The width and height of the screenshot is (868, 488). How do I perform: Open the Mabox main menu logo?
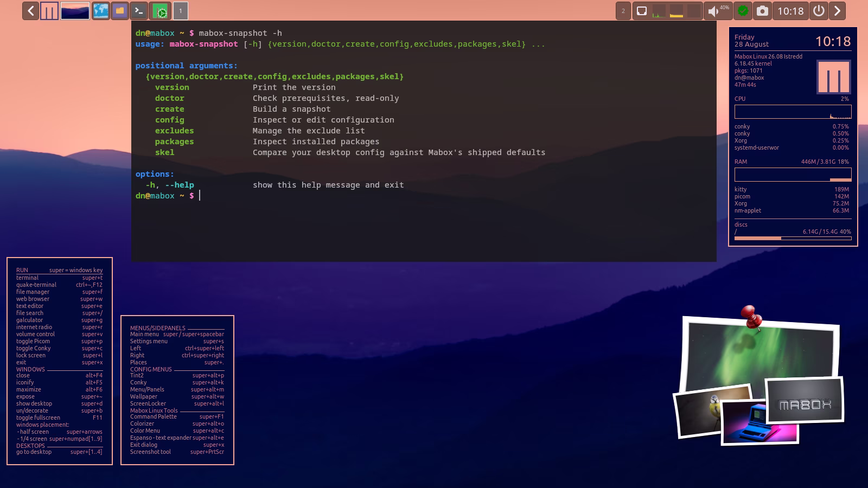pos(49,11)
